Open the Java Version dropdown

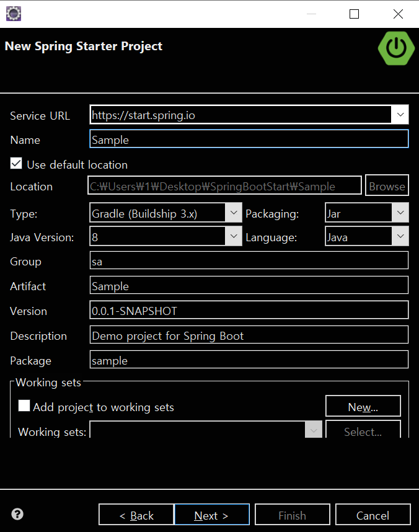(166, 236)
